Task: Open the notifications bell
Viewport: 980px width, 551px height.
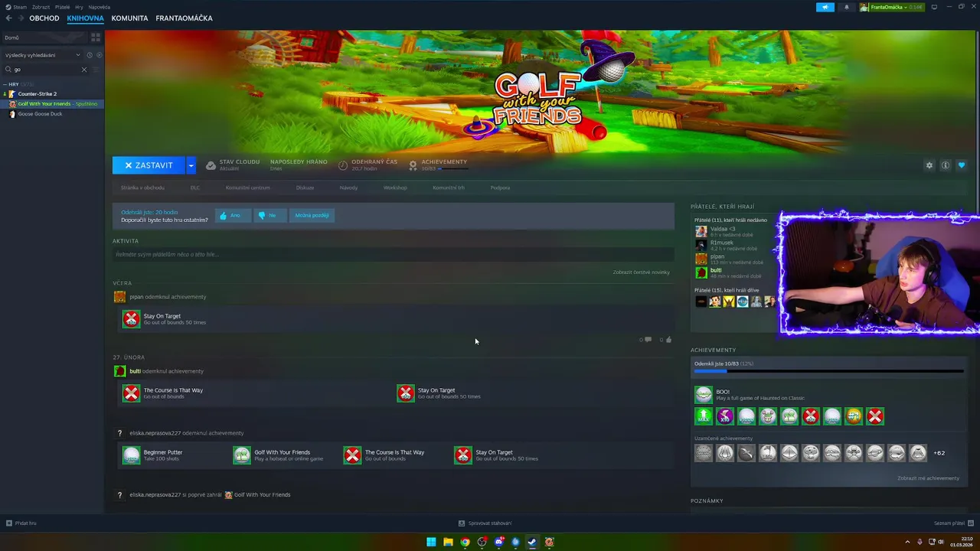Action: 846,7
